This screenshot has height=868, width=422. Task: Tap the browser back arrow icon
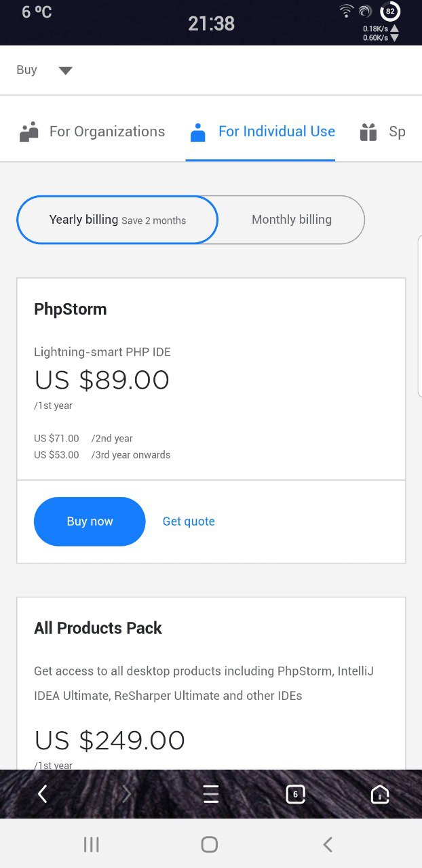click(x=43, y=793)
